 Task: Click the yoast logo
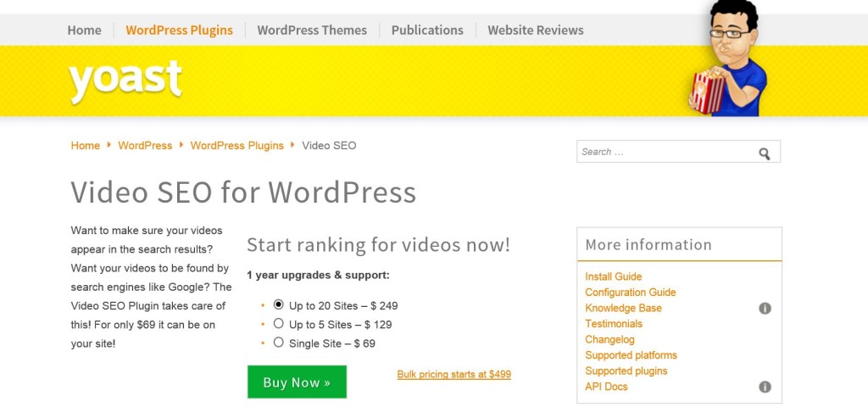click(x=125, y=81)
